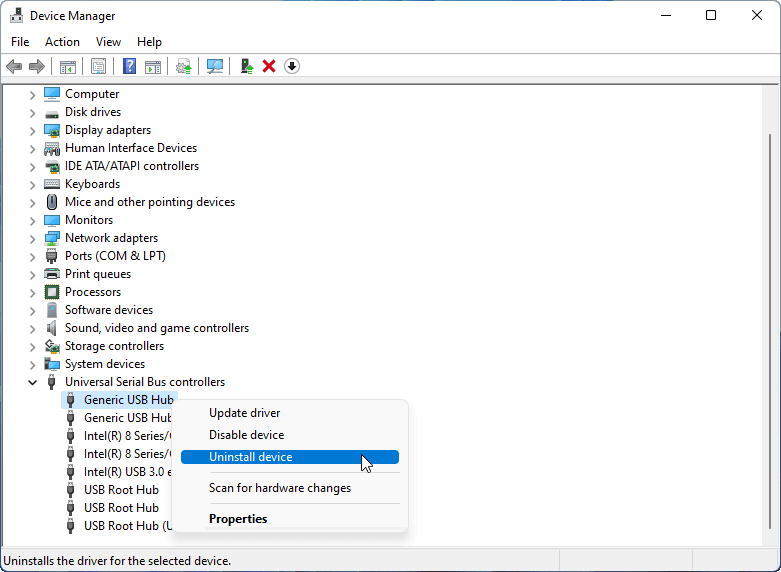Toggle the Show/Hide Action Pane toolbar icon
This screenshot has width=781, height=572.
coord(153,66)
